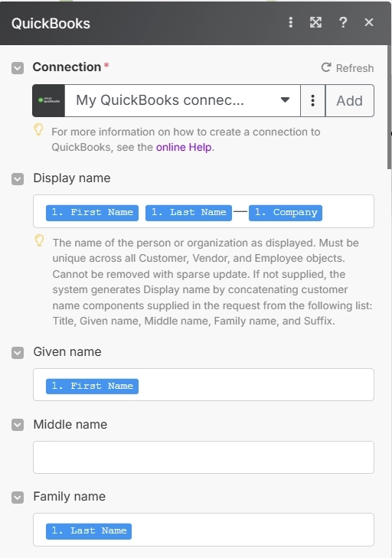Click the Family name label
The width and height of the screenshot is (392, 558).
pyautogui.click(x=70, y=497)
